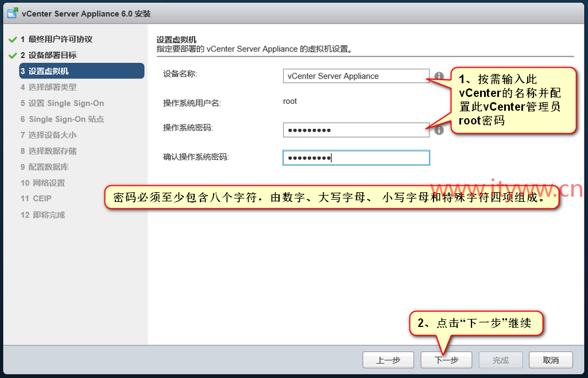
Task: Click the green checkmark for step 1 最终用户许可协议
Action: [13, 40]
